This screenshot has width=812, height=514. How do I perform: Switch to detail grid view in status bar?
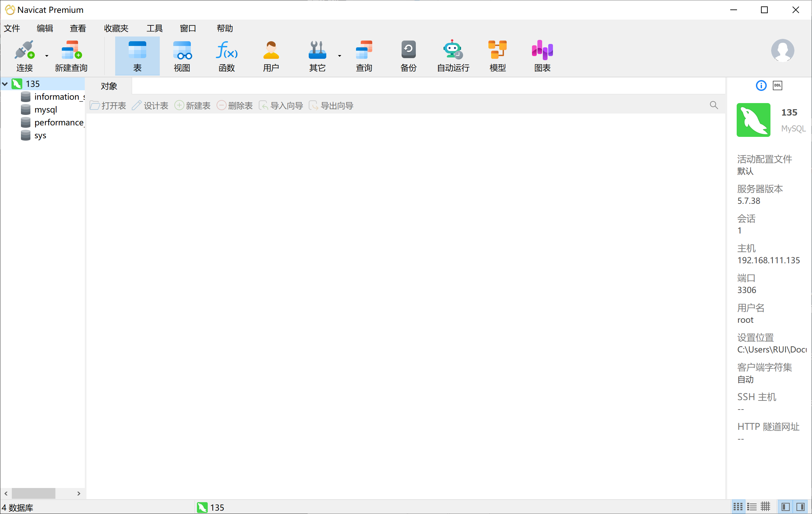pyautogui.click(x=765, y=507)
